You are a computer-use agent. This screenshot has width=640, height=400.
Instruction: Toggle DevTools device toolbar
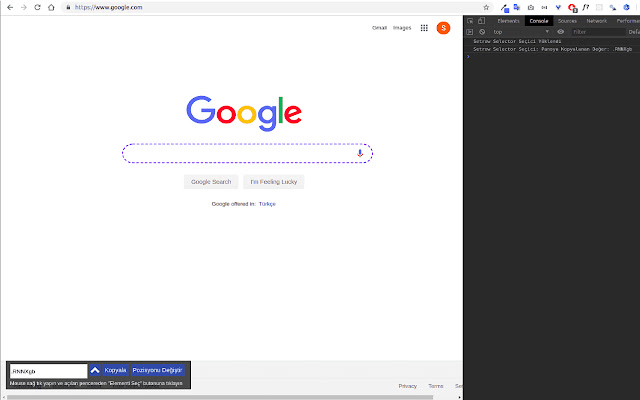coord(482,21)
